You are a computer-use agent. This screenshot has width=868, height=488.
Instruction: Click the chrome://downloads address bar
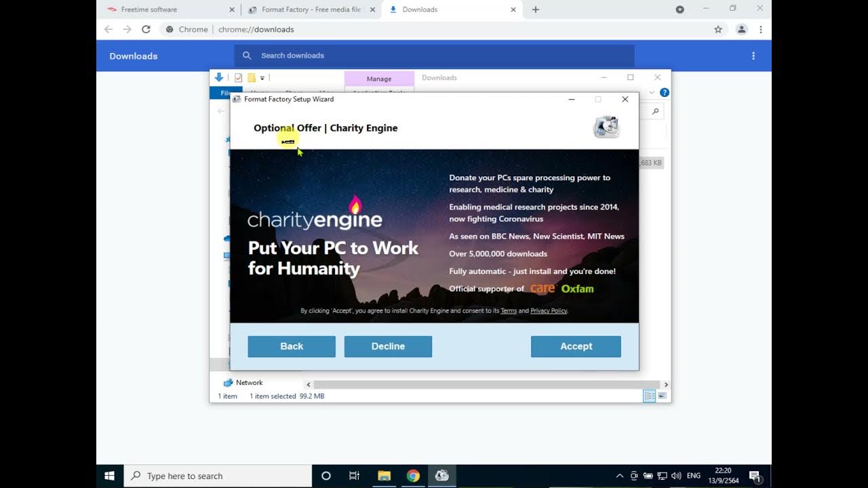click(x=434, y=29)
